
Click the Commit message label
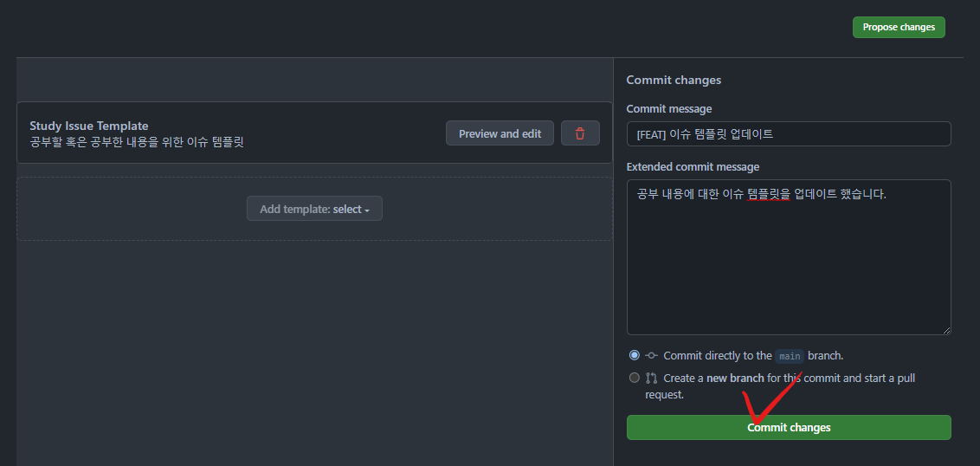coord(668,109)
